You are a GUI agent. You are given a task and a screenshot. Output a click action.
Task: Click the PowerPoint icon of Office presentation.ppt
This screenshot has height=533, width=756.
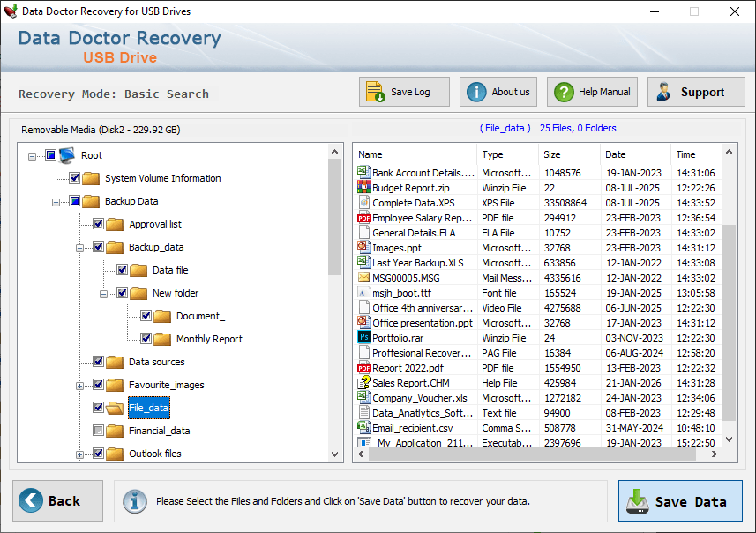pos(363,322)
